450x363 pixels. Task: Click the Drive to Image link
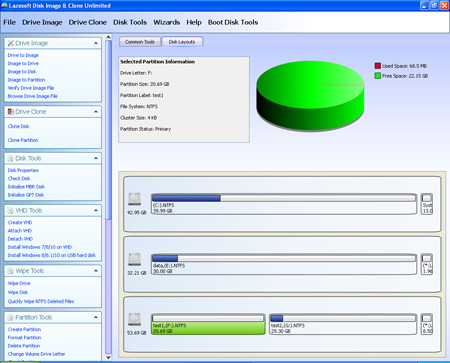point(23,55)
